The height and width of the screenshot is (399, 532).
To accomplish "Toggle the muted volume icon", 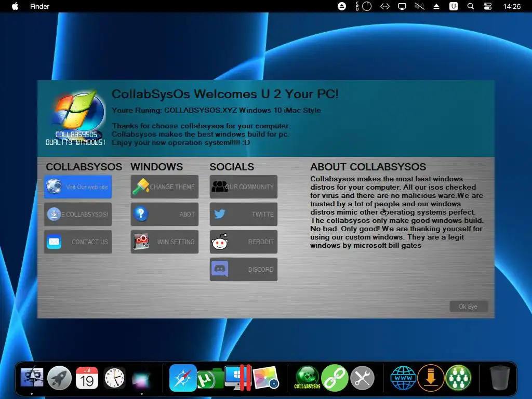I will point(419,6).
